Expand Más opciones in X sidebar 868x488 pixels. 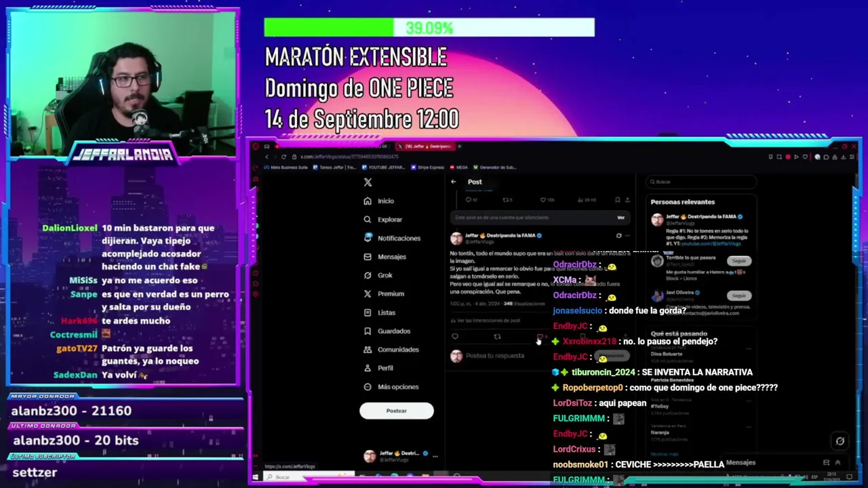click(391, 387)
